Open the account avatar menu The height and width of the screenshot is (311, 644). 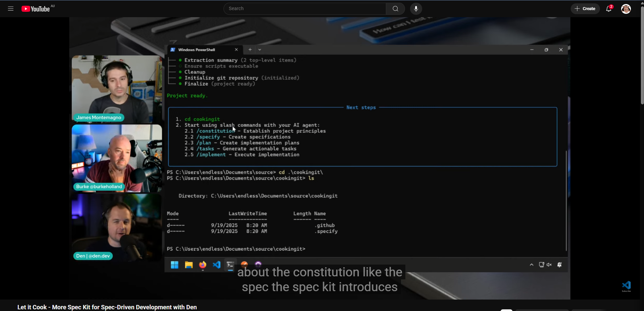click(626, 9)
